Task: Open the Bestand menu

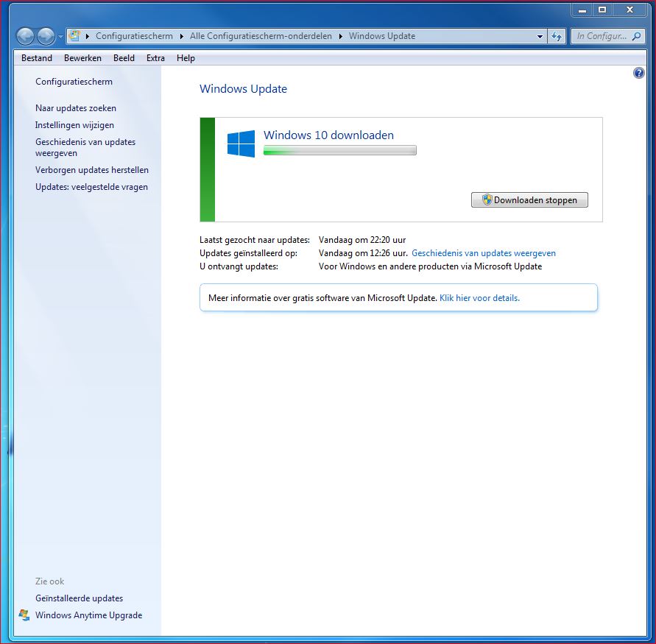Action: tap(37, 58)
